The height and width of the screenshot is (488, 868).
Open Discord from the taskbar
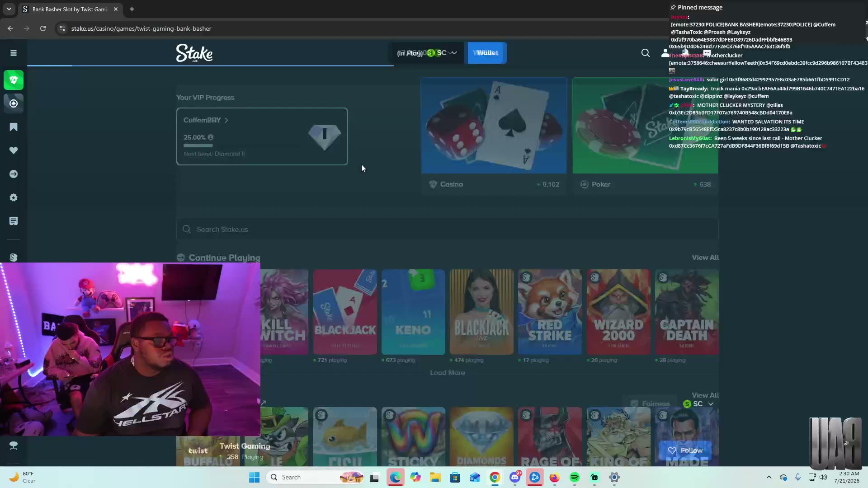click(515, 477)
